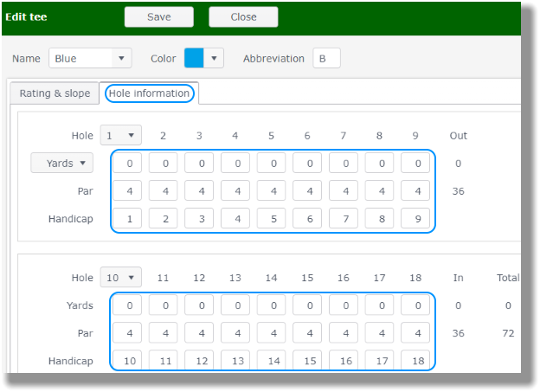The height and width of the screenshot is (392, 540).
Task: Edit Yards field for hole 9
Action: coord(415,163)
